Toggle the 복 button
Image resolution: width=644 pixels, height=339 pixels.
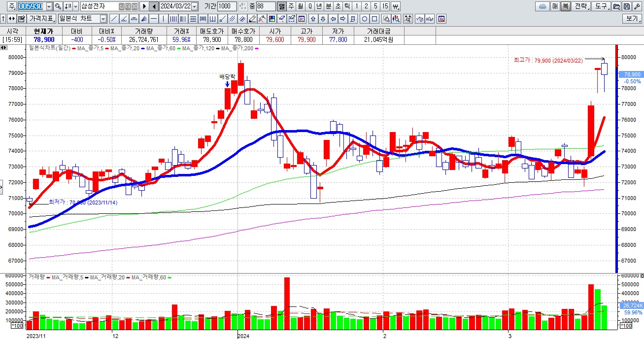566,6
